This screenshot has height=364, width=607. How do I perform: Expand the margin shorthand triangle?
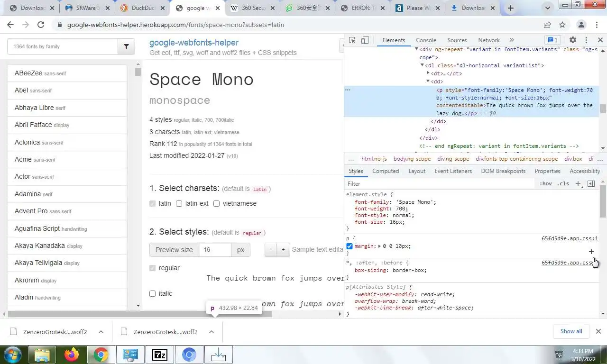point(379,246)
